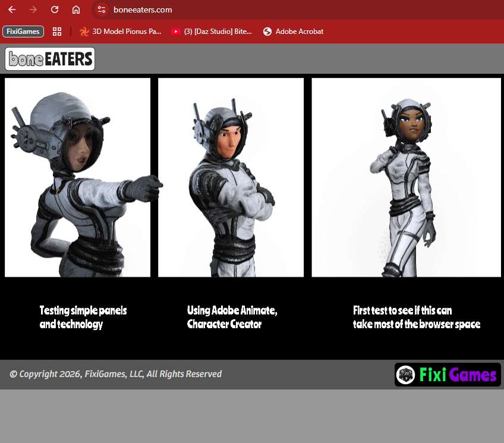Open the Adobe Acrobat bookmark
Screen dimensions: 504x443
[x=293, y=32]
